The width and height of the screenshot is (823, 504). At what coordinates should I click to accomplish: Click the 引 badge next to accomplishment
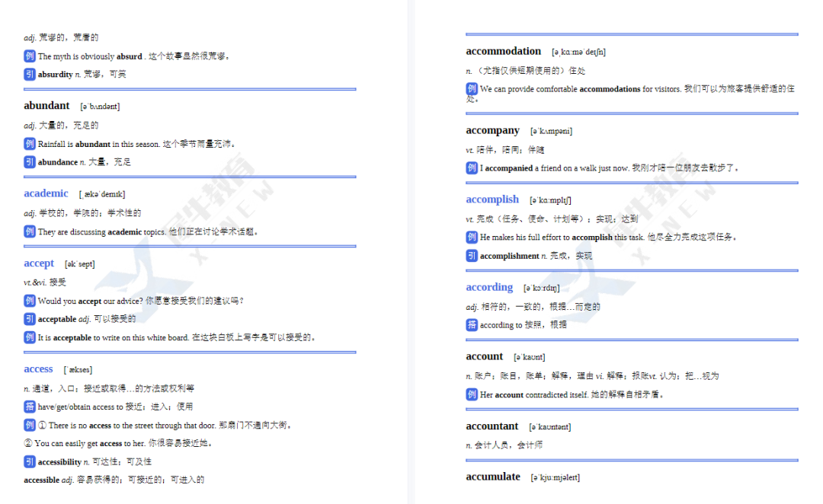click(x=472, y=255)
